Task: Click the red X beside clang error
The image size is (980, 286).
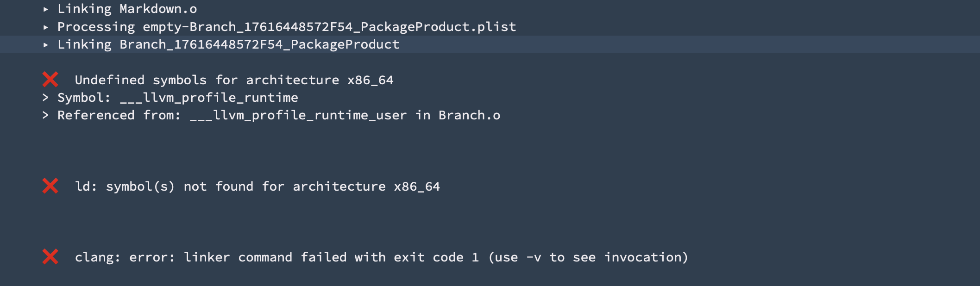Action: [50, 257]
